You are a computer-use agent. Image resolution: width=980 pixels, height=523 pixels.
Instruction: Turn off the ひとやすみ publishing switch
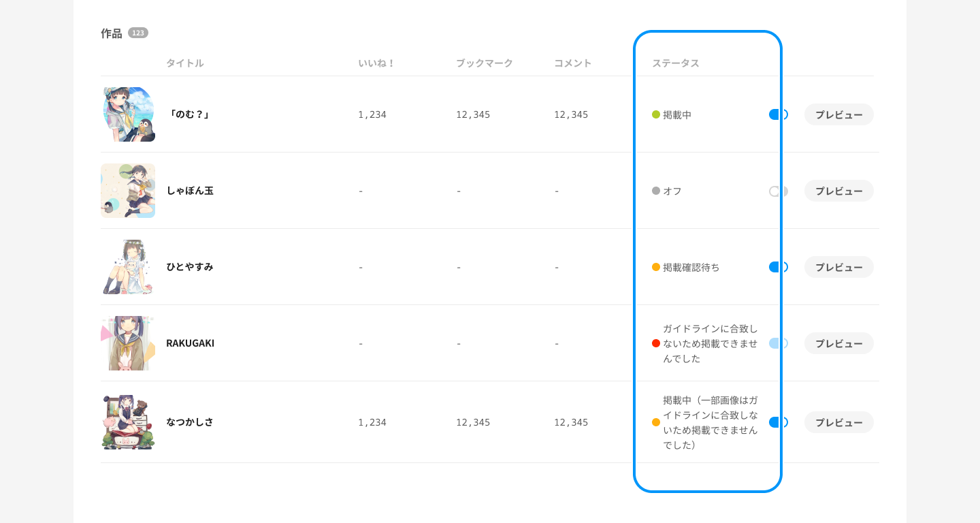tap(778, 267)
